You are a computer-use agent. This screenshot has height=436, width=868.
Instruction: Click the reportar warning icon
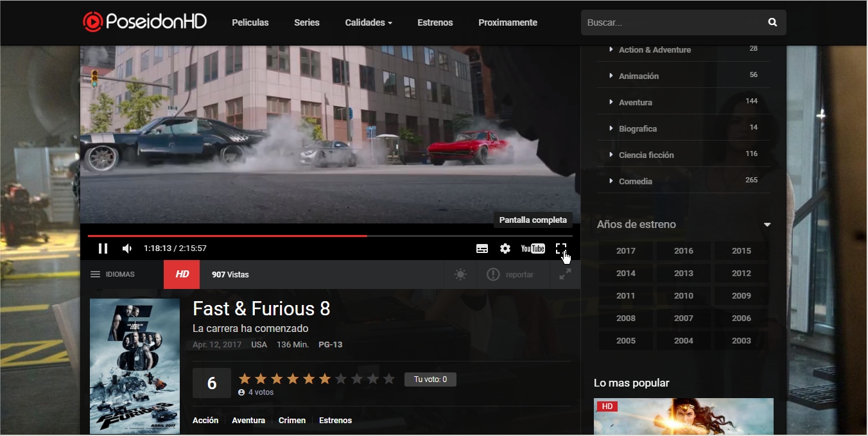(493, 275)
